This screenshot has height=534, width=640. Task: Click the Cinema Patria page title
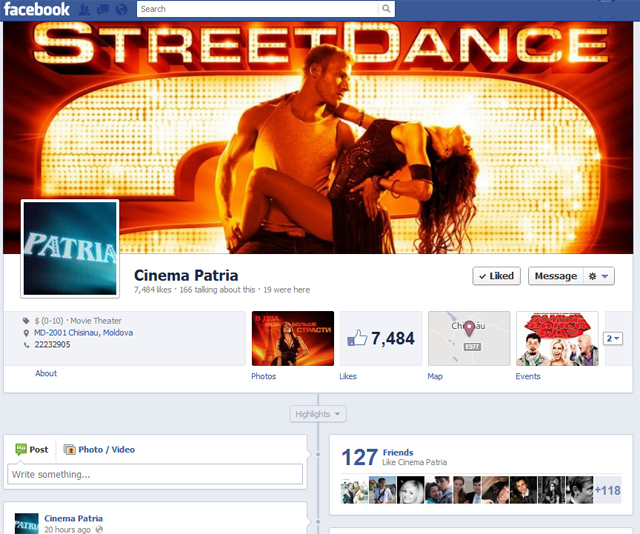point(186,275)
